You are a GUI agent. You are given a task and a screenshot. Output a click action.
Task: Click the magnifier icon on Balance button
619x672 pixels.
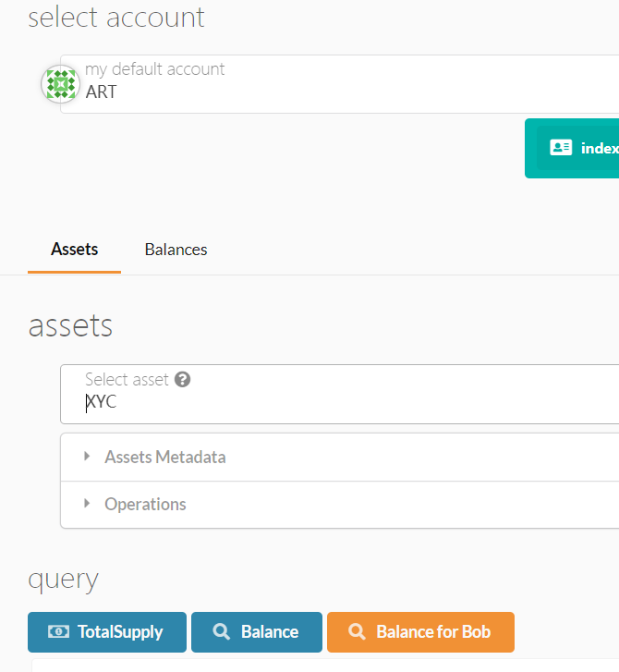(x=221, y=632)
